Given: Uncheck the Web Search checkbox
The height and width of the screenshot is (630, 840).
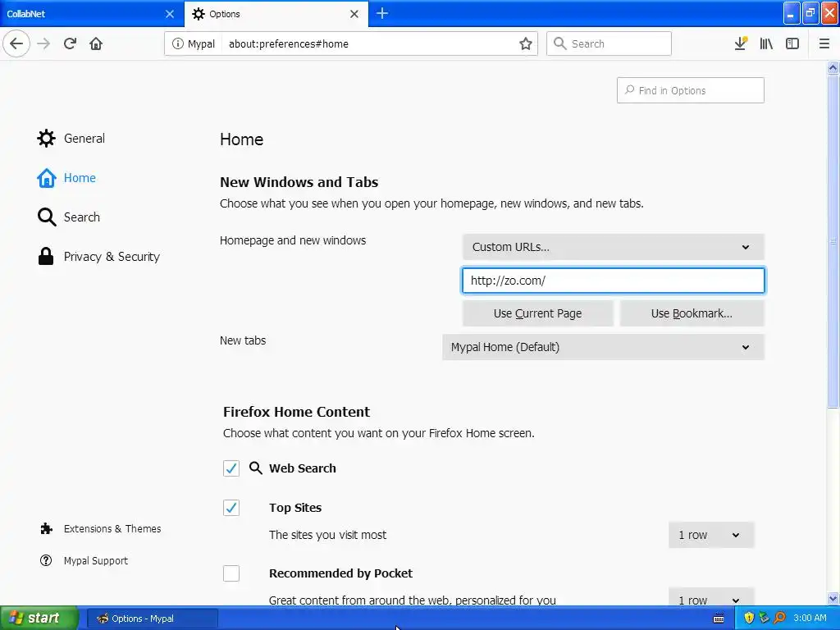Looking at the screenshot, I should click(x=231, y=468).
